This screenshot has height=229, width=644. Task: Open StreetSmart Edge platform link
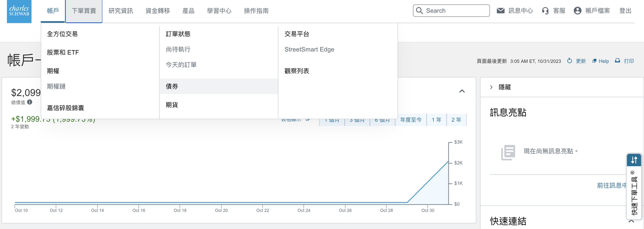[x=309, y=49]
